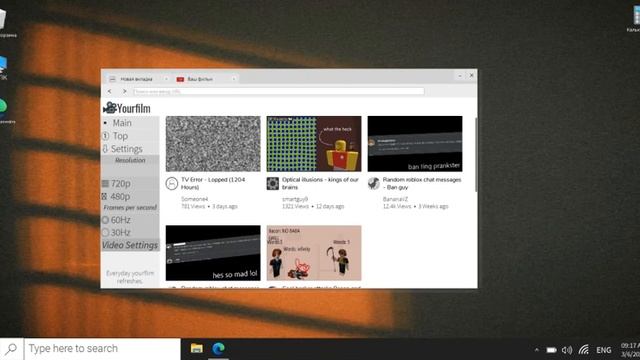Image resolution: width=640 pixels, height=360 pixels.
Task: Open the Optical illusions video thumbnail
Action: tap(314, 144)
